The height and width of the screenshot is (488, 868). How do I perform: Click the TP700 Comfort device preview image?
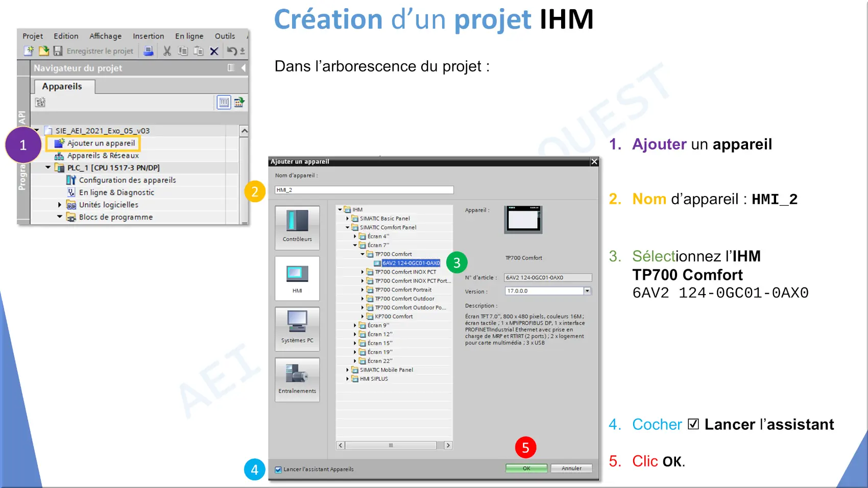pyautogui.click(x=523, y=220)
